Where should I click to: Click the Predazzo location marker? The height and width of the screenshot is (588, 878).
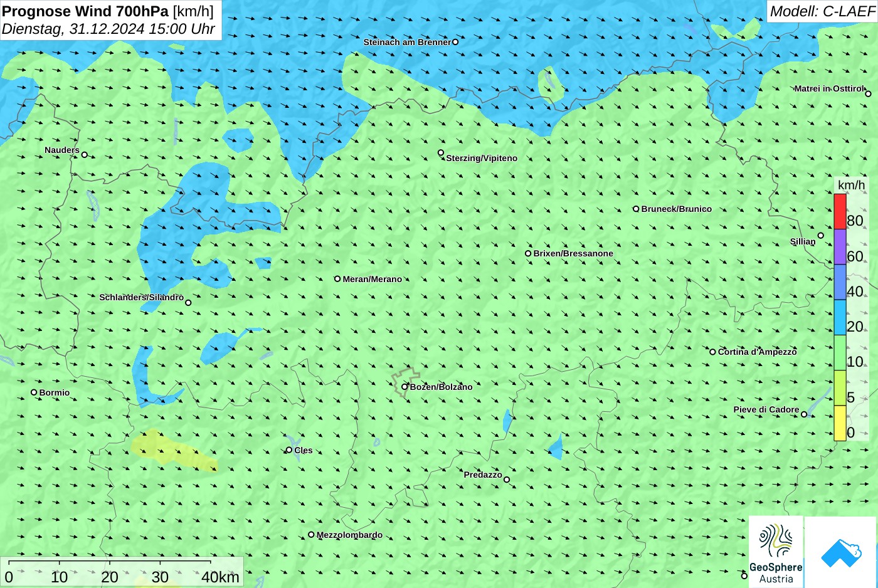pos(507,480)
